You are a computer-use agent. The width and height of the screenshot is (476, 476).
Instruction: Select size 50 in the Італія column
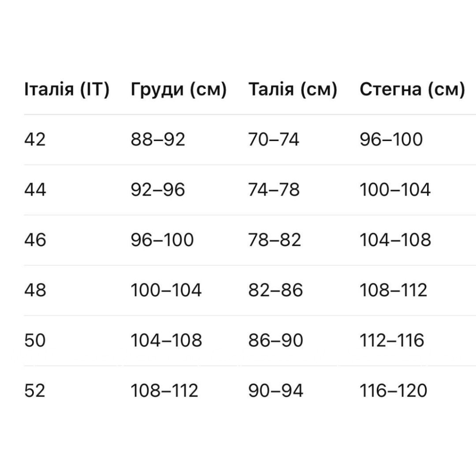pyautogui.click(x=35, y=341)
